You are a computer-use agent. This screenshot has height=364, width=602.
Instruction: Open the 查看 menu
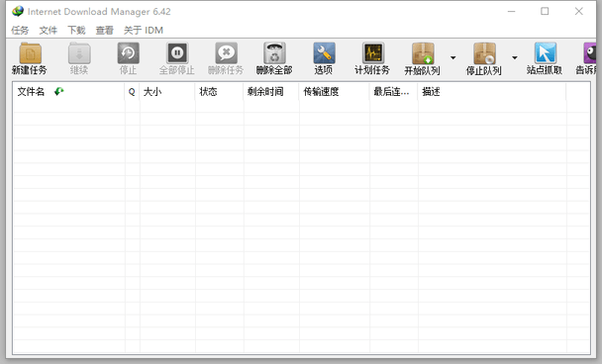tap(104, 31)
